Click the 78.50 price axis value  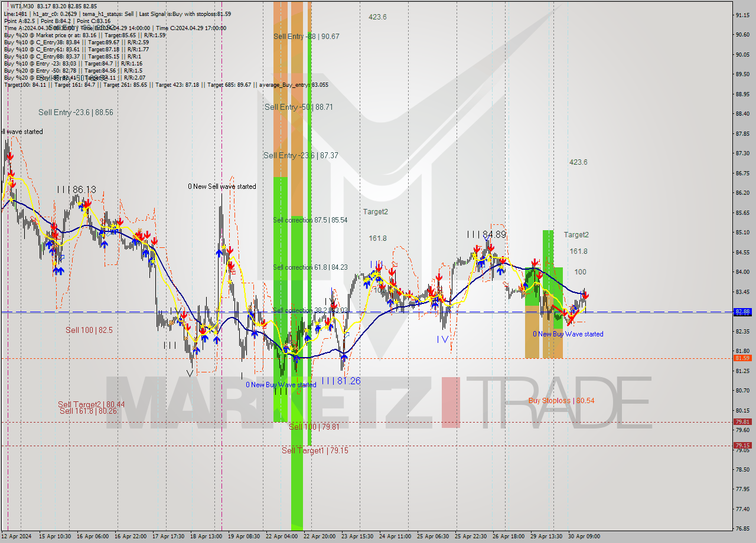tap(742, 470)
